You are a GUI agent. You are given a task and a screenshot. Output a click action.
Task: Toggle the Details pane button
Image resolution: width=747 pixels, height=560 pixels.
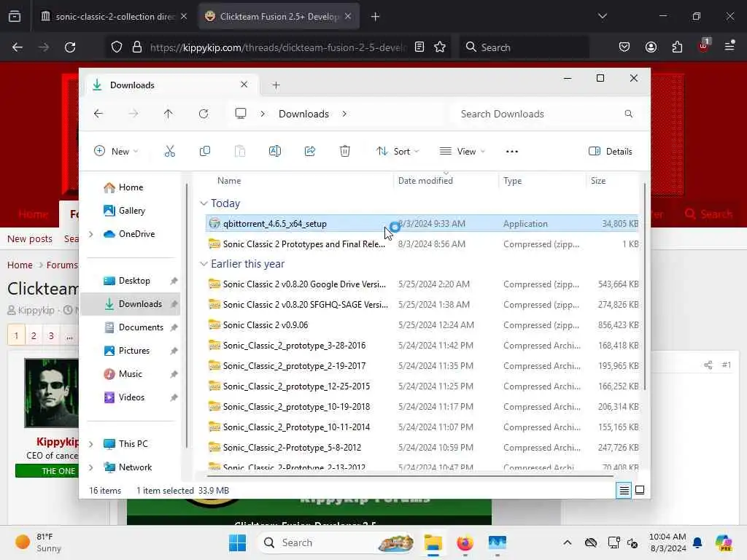point(611,152)
